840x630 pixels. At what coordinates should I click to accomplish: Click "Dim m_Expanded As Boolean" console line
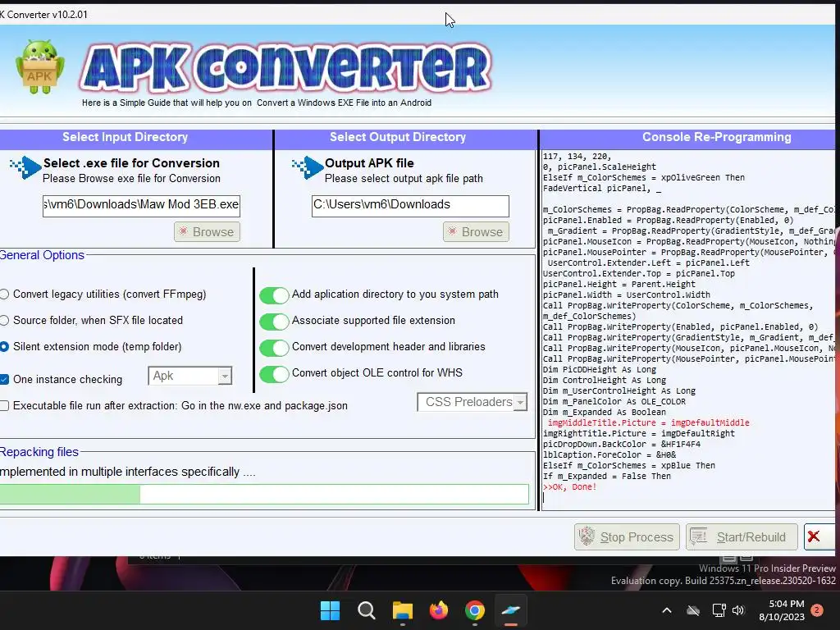(605, 412)
